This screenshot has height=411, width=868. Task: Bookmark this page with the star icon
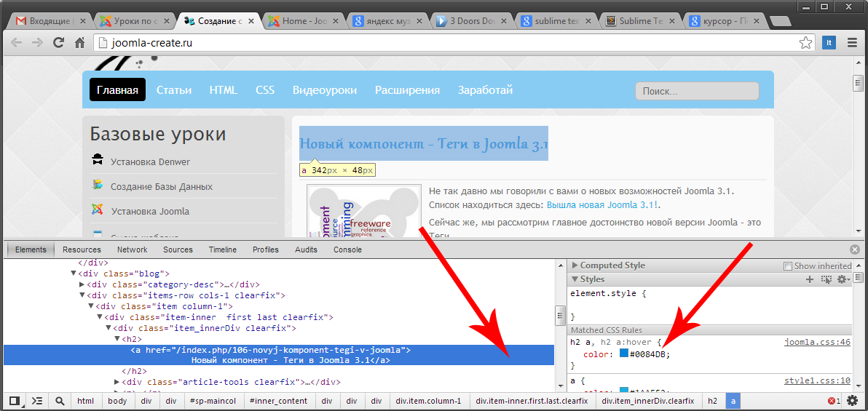805,43
